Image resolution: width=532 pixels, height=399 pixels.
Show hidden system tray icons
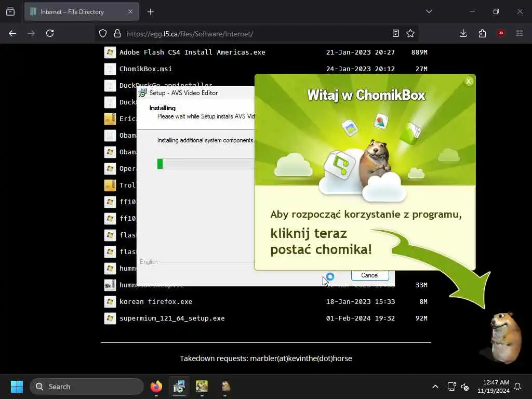point(435,387)
